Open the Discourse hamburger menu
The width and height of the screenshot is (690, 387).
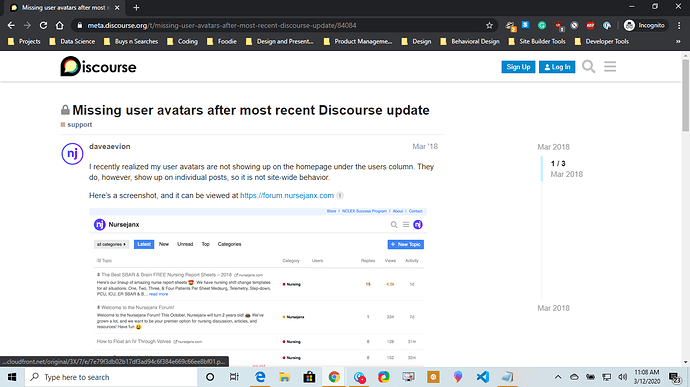click(x=610, y=67)
